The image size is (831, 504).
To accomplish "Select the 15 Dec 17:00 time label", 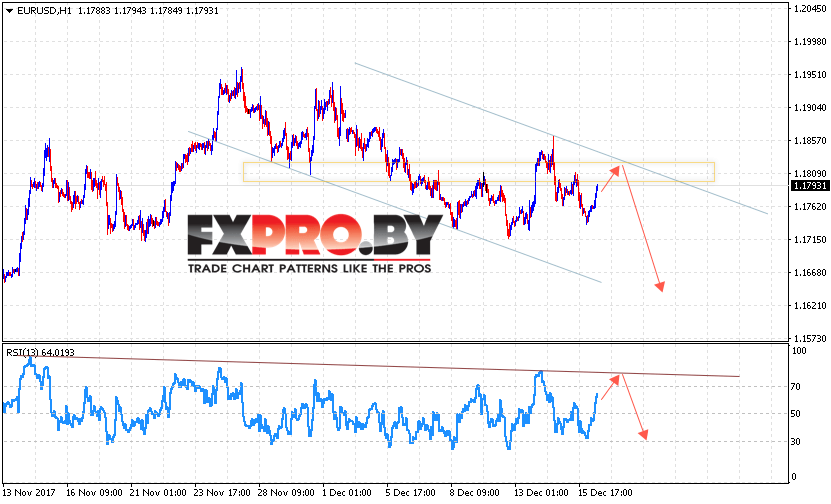I will pyautogui.click(x=605, y=493).
